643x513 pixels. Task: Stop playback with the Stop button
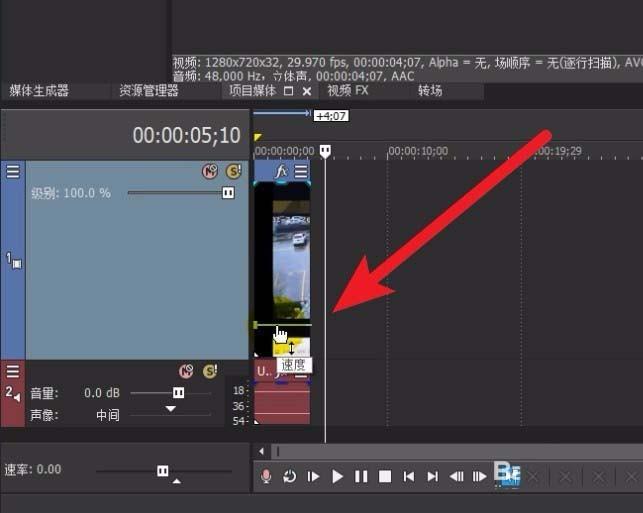tap(385, 477)
